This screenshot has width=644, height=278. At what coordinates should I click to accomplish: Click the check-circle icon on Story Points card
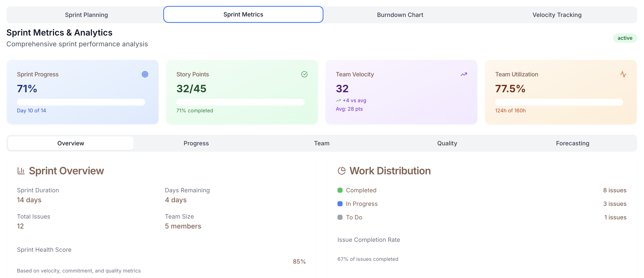click(x=304, y=74)
